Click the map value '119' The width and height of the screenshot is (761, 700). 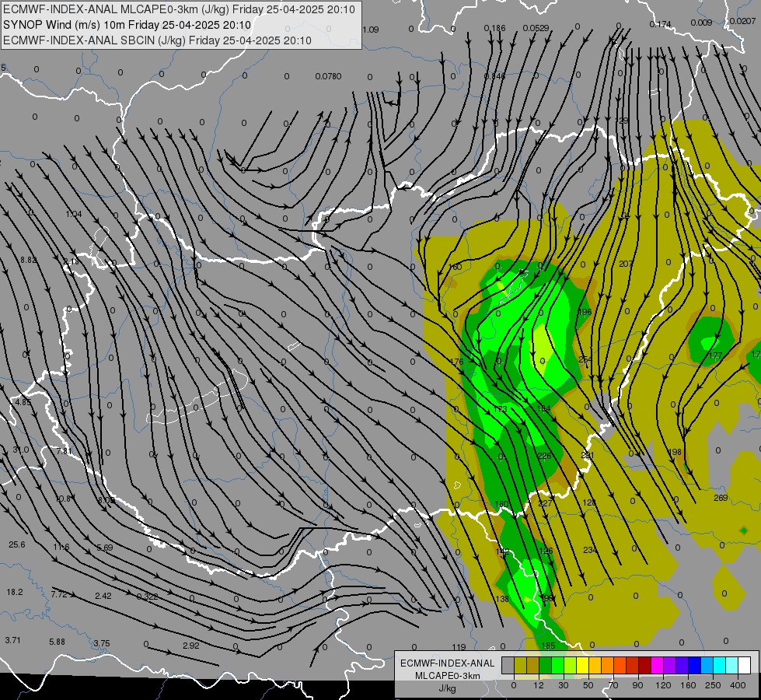[x=459, y=647]
